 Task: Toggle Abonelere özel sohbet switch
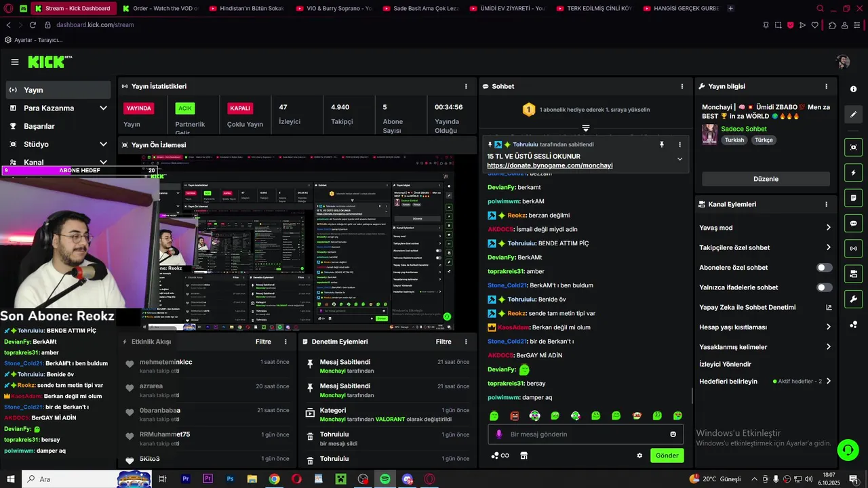point(825,268)
